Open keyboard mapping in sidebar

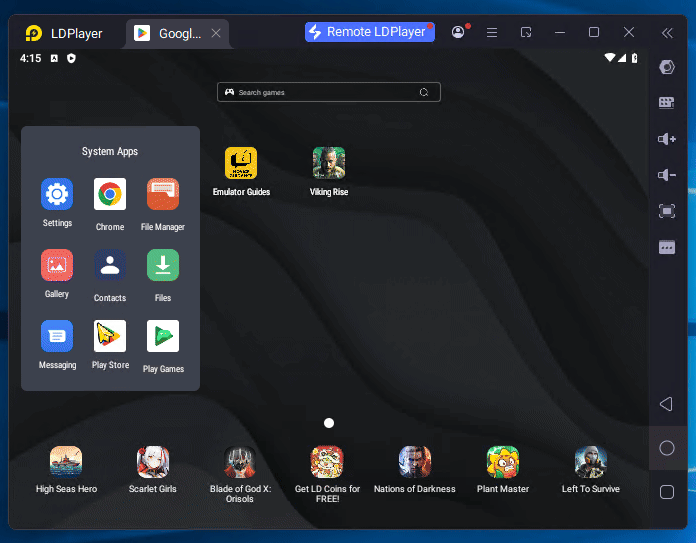[x=667, y=103]
